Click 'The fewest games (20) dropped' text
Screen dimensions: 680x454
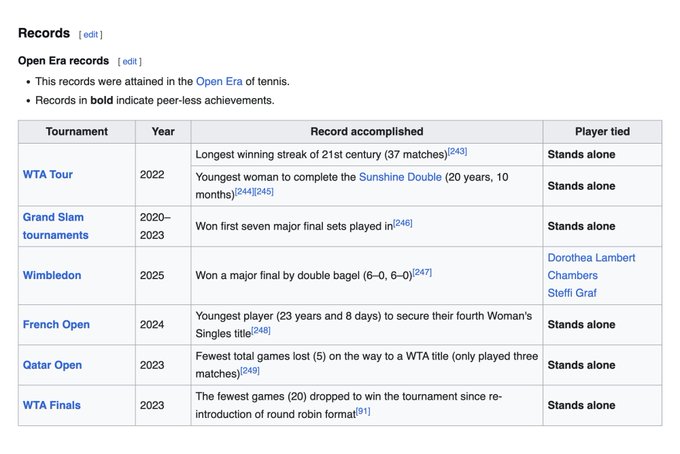pos(349,405)
